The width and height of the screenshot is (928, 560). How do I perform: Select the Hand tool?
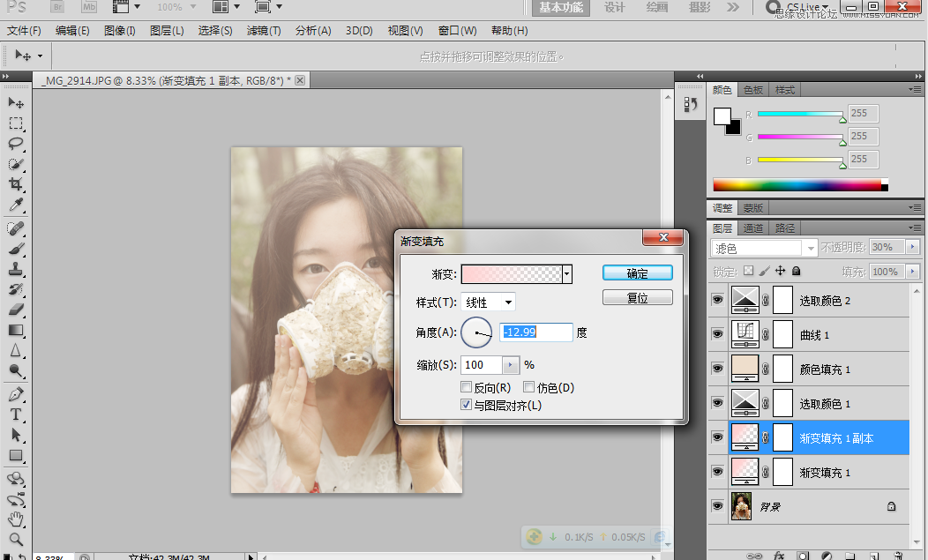tap(16, 519)
